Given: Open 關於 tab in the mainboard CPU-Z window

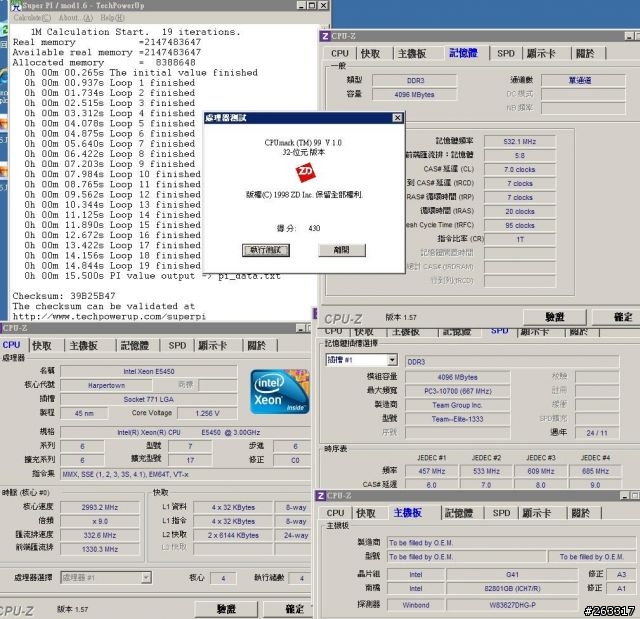Looking at the screenshot, I should pos(580,513).
